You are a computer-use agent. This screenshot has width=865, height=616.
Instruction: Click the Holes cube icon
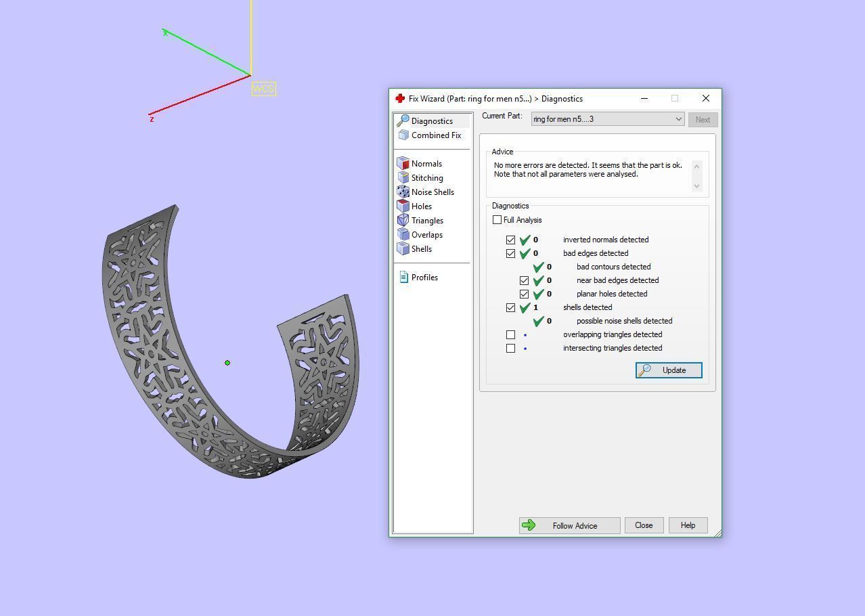403,206
